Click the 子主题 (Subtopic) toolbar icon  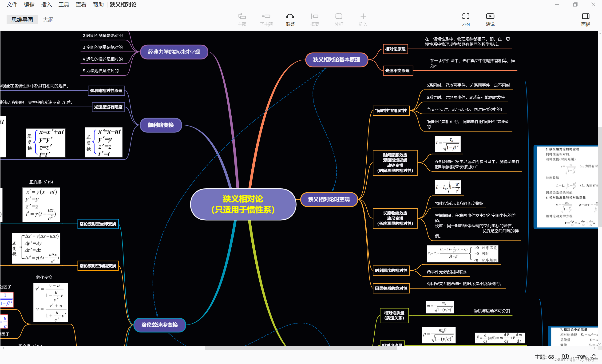[266, 19]
